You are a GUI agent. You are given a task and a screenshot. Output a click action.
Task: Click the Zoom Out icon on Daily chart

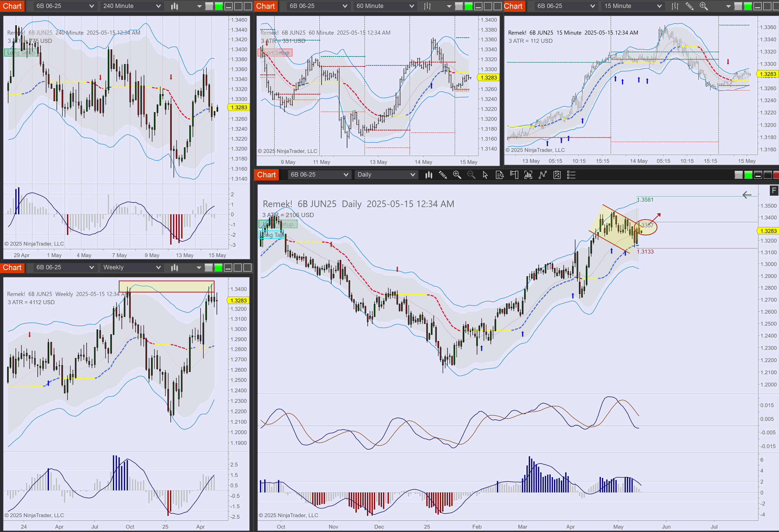click(471, 175)
